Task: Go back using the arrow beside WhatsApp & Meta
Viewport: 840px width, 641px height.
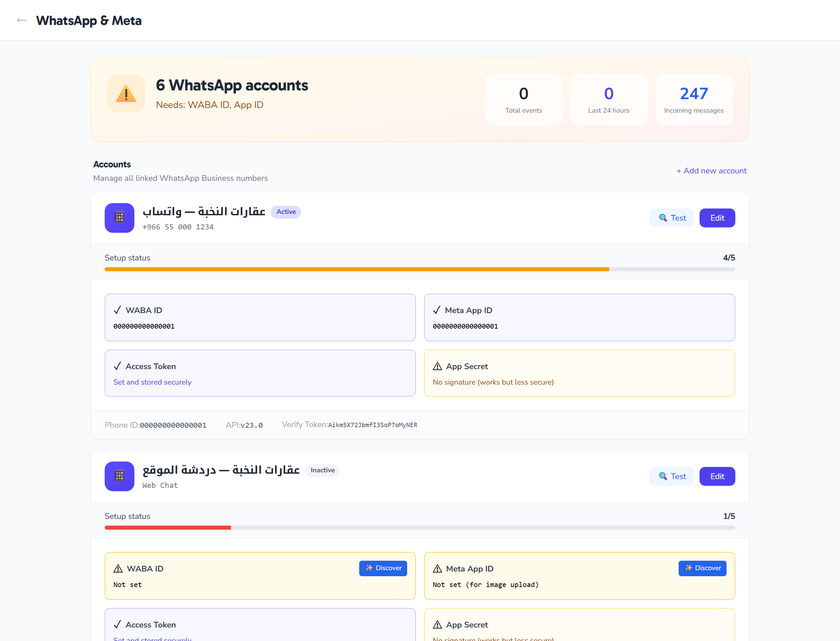Action: tap(22, 21)
